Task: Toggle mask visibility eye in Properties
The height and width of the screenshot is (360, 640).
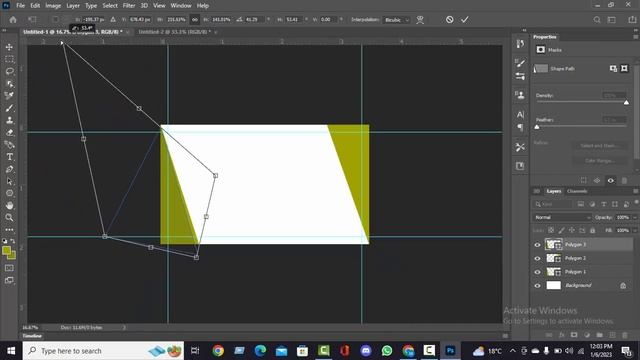Action: pos(611,180)
